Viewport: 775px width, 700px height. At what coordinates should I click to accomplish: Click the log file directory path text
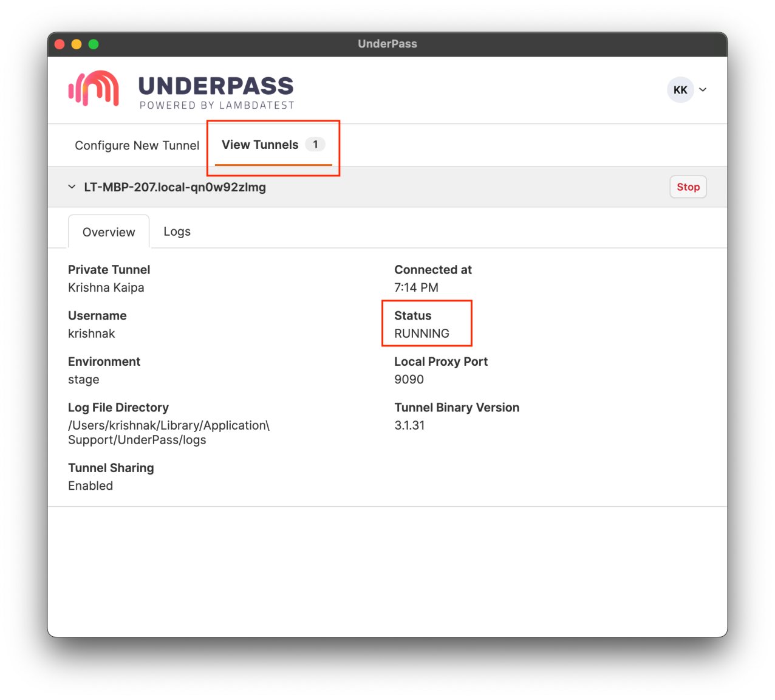[x=168, y=433]
